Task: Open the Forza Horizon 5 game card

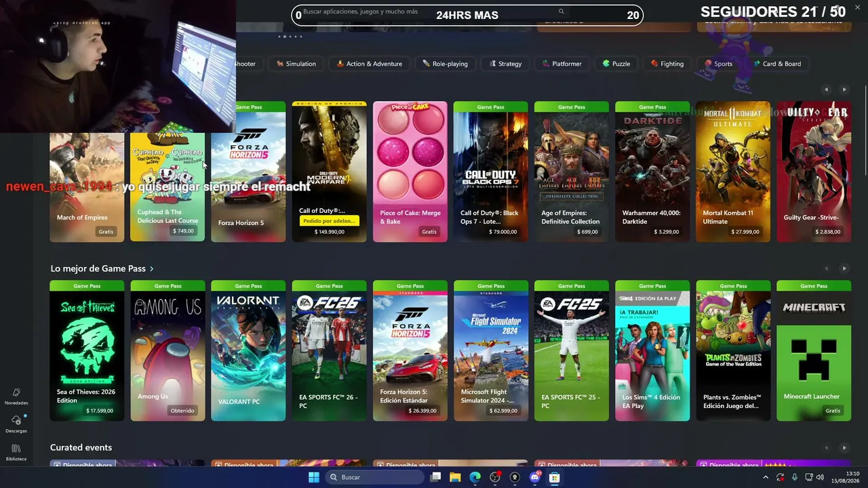Action: point(248,171)
